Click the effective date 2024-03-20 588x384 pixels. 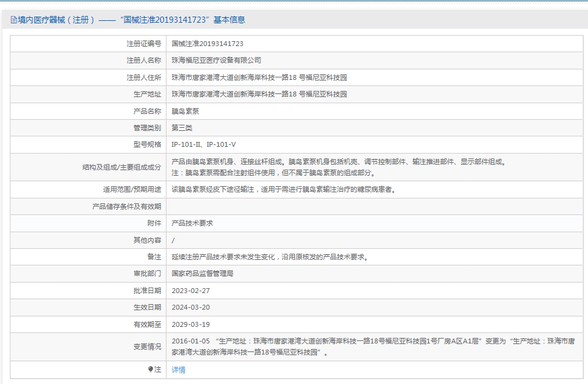(x=191, y=307)
